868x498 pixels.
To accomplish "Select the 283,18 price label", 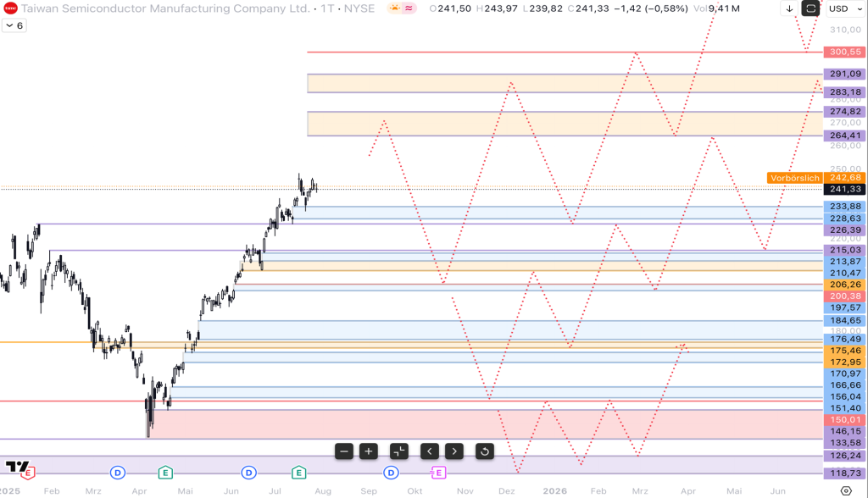I will [x=845, y=92].
